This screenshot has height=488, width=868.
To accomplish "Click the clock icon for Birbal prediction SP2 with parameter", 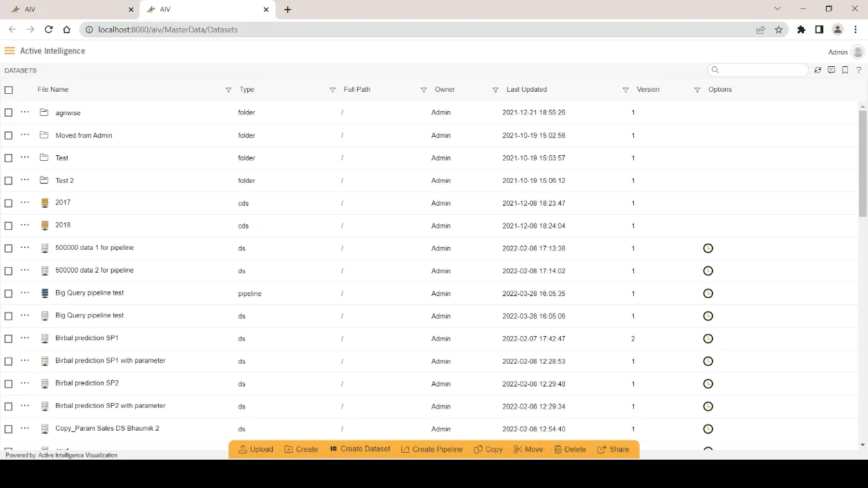I will click(708, 407).
